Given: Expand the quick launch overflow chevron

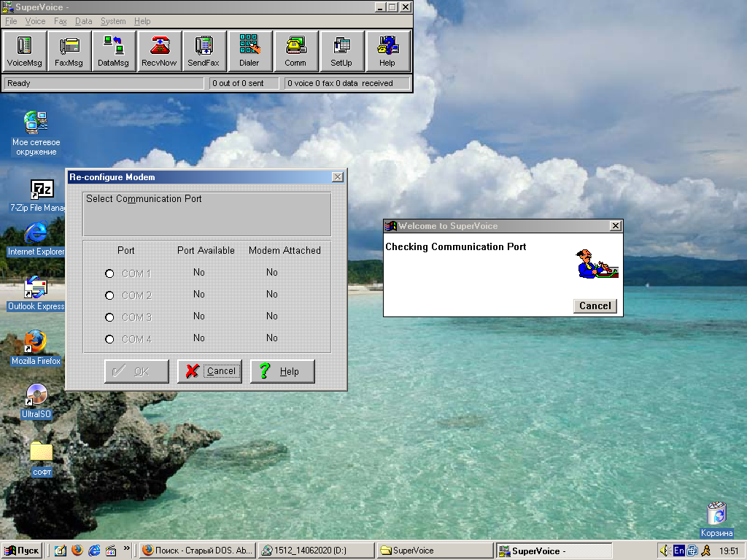Looking at the screenshot, I should pyautogui.click(x=127, y=548).
